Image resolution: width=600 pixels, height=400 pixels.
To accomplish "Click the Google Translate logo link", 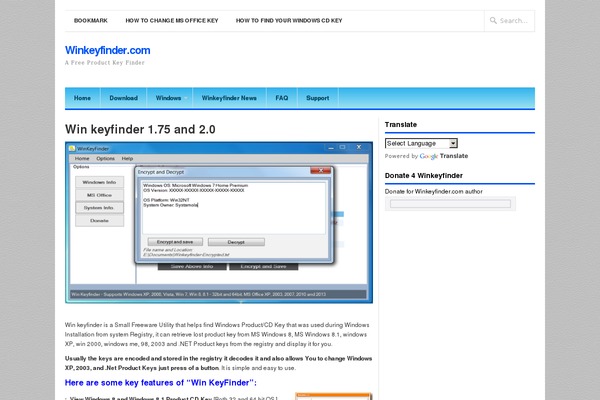I will 444,156.
